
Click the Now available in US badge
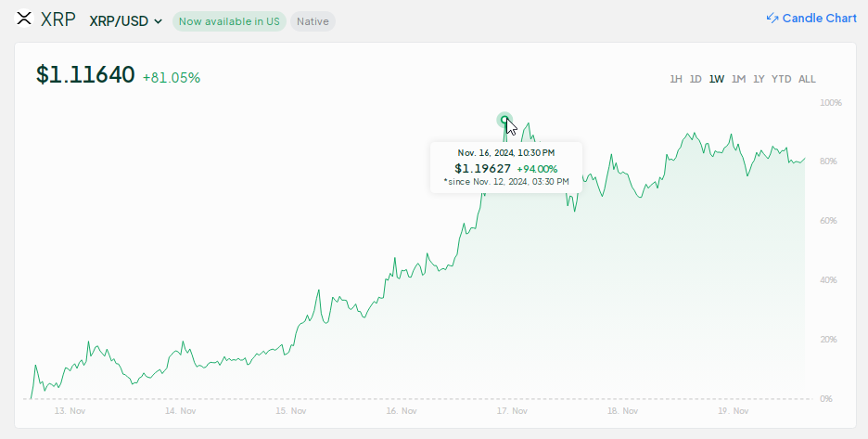(x=229, y=21)
